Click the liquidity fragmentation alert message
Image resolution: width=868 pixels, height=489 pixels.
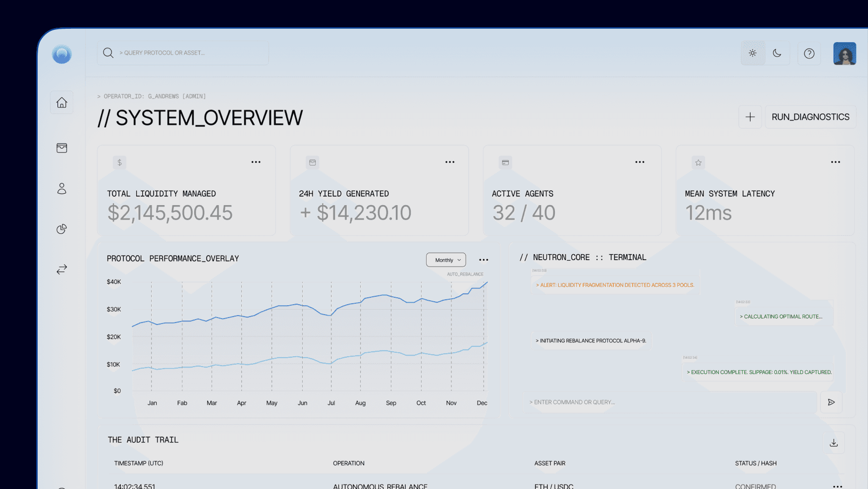pyautogui.click(x=615, y=285)
